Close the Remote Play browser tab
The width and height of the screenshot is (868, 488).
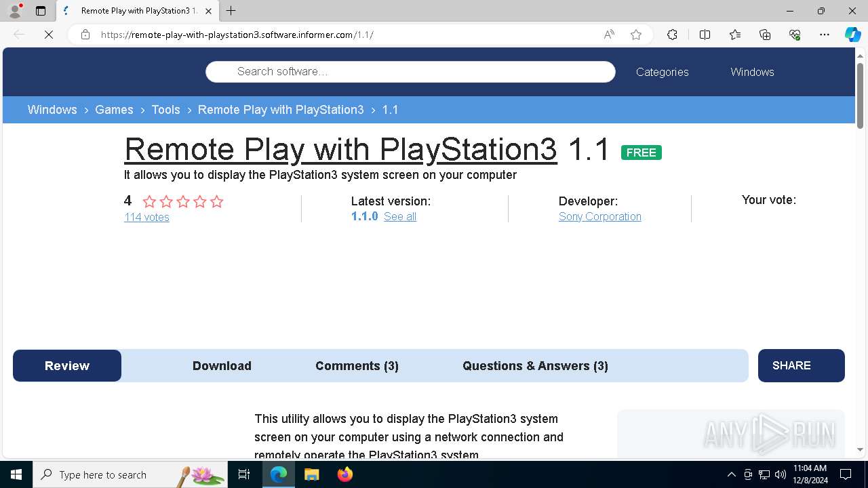208,11
